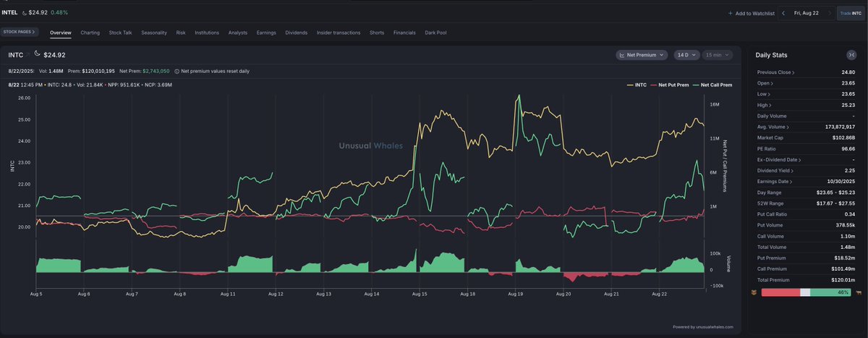Click the Net Prem value $2,743,050
868x338 pixels.
[156, 72]
